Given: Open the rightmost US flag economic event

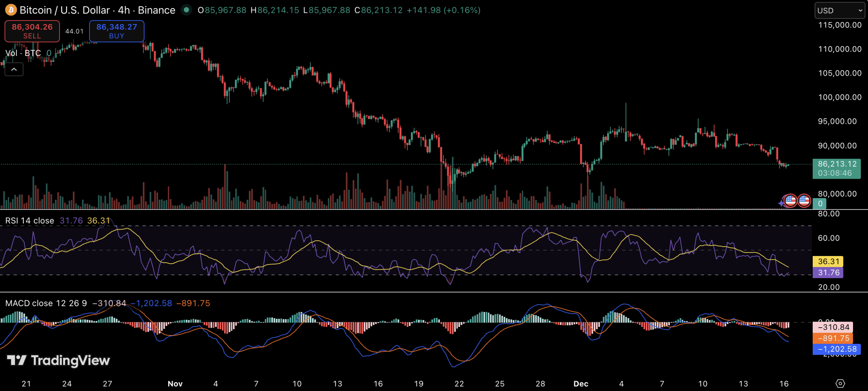Looking at the screenshot, I should [804, 200].
